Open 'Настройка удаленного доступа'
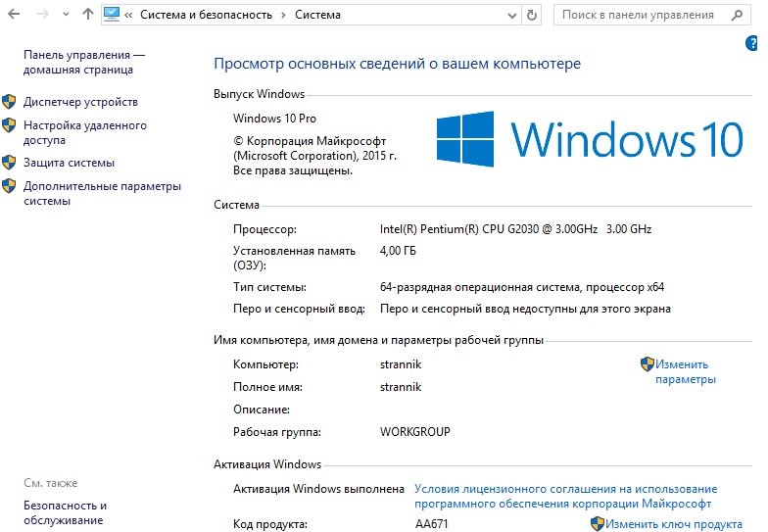 pyautogui.click(x=84, y=133)
